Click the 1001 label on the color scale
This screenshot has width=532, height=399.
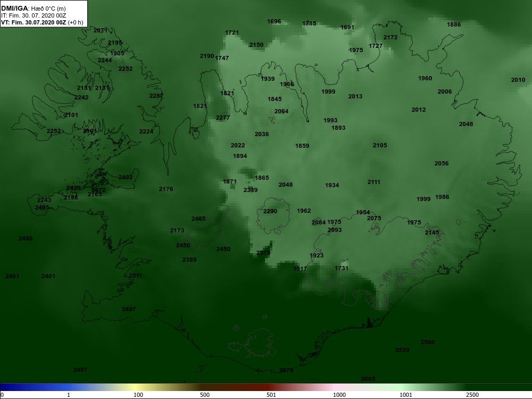point(406,395)
